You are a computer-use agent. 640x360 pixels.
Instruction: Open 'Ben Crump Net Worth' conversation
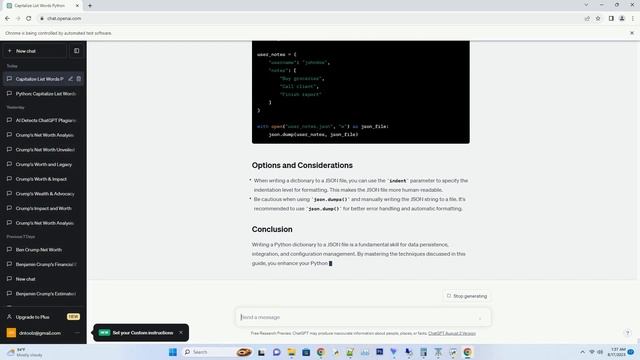point(43,250)
